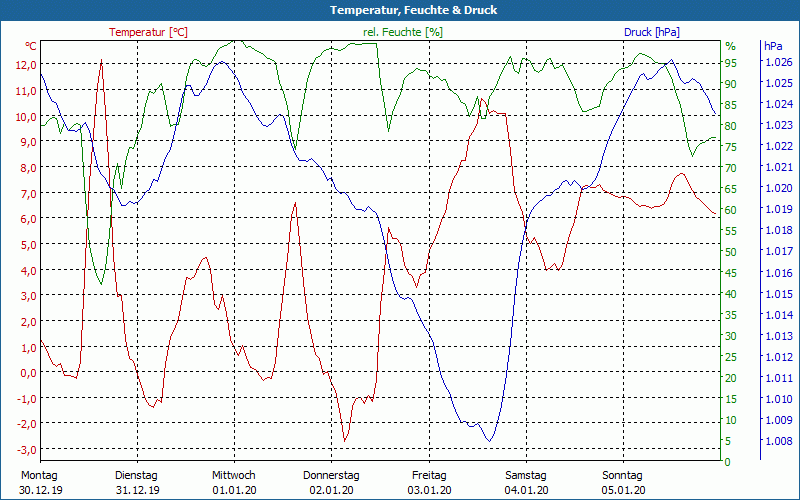The image size is (800, 500).
Task: Click the '0,0' temperature axis value
Action: tap(29, 373)
